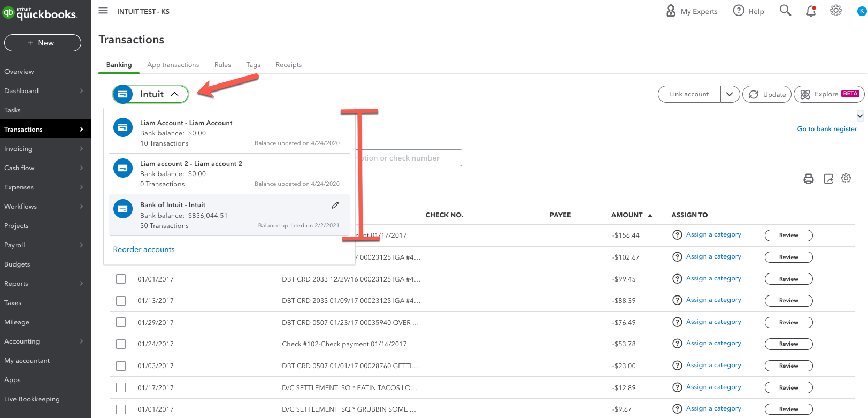Open the hamburger navigation menu

(103, 11)
